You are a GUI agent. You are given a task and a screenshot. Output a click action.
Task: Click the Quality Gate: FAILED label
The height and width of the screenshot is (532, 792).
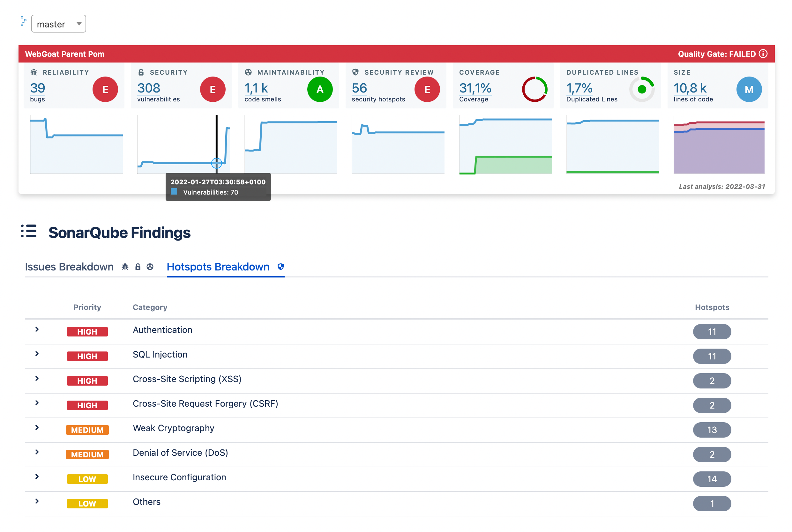pos(717,54)
